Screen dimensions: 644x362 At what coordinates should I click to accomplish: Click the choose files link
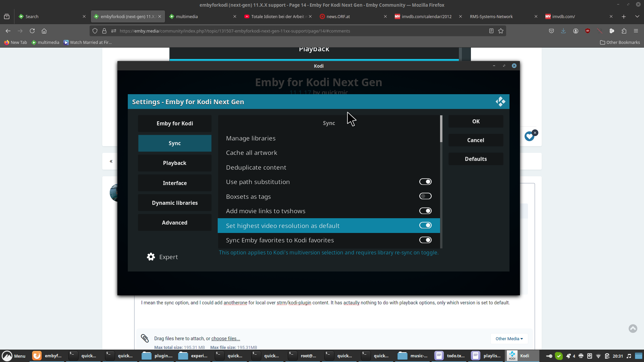[x=225, y=339]
